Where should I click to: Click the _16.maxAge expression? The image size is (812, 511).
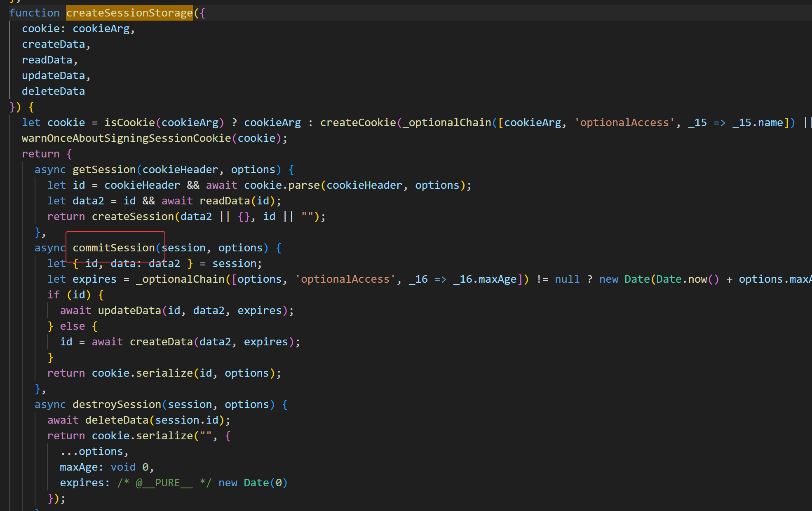coord(485,279)
